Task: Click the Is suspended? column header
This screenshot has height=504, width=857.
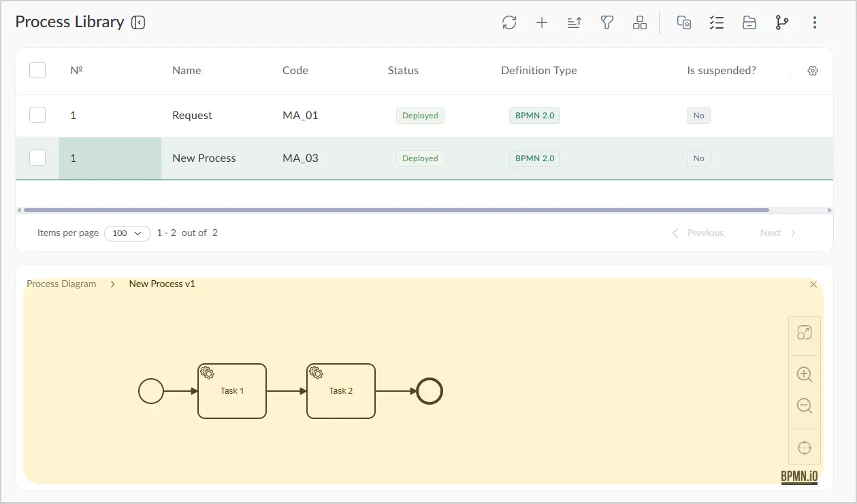Action: pos(722,71)
